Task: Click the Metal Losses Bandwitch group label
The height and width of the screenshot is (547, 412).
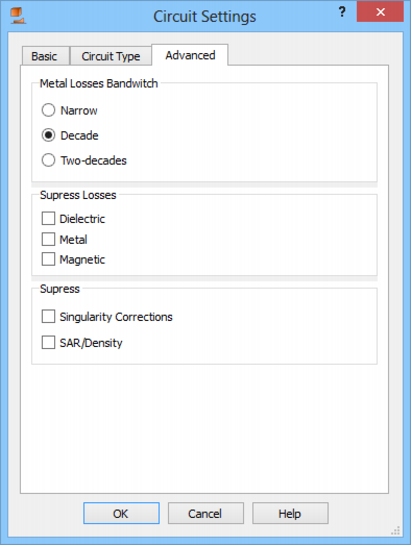Action: pyautogui.click(x=99, y=83)
